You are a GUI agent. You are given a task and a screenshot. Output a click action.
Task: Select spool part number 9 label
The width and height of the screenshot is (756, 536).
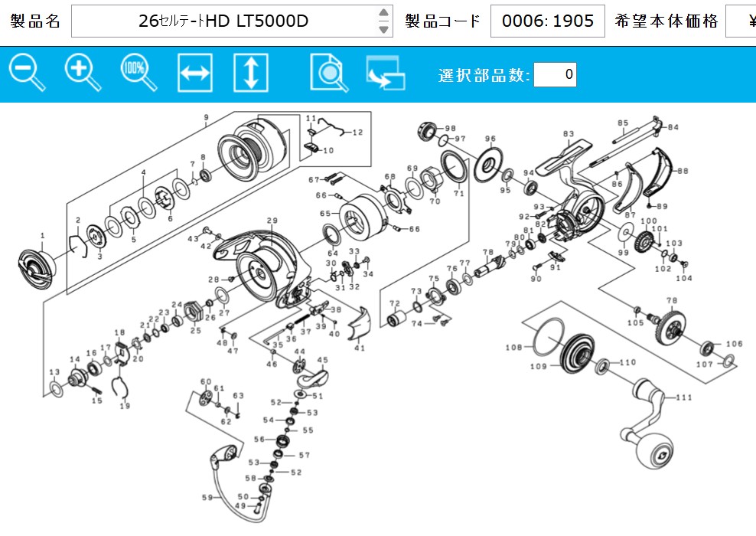[207, 117]
